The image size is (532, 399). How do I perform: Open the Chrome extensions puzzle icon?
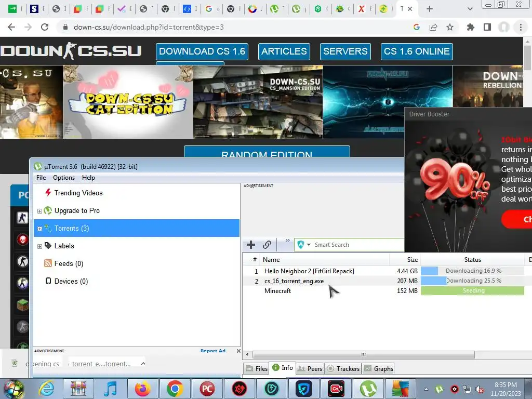[x=471, y=27]
